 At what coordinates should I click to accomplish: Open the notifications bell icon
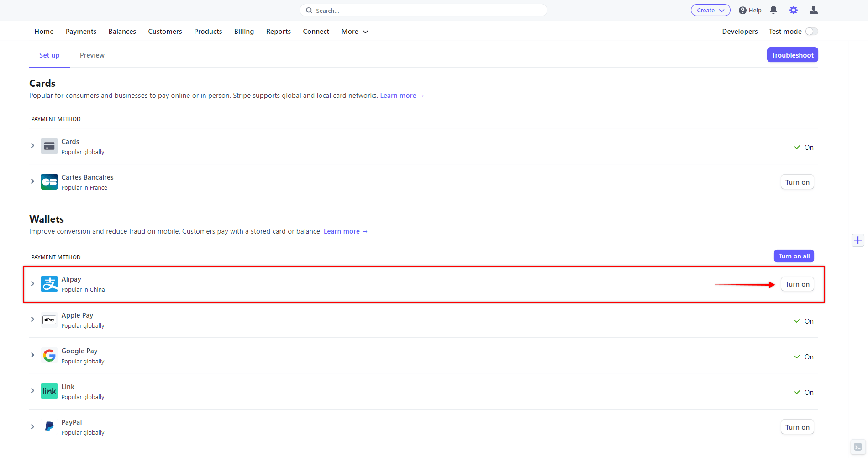tap(773, 10)
